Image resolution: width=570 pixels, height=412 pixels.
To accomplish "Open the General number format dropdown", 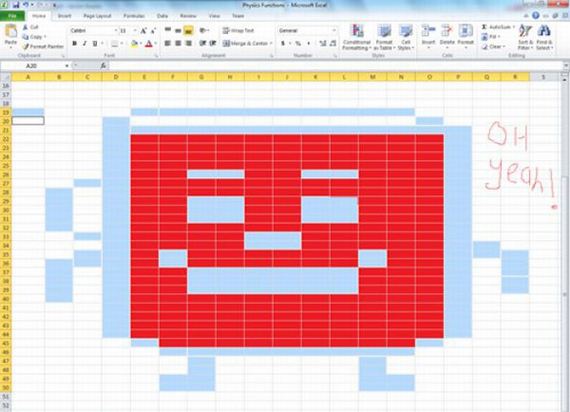I will tap(334, 31).
